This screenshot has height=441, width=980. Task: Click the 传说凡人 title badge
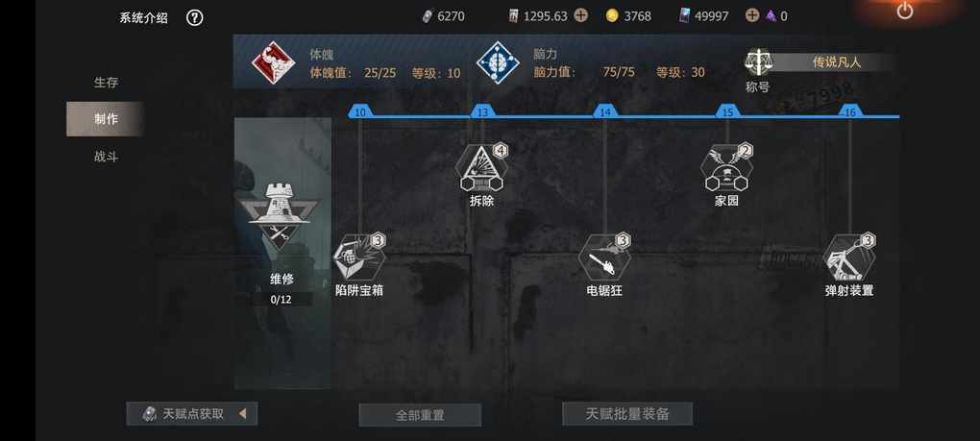click(836, 62)
